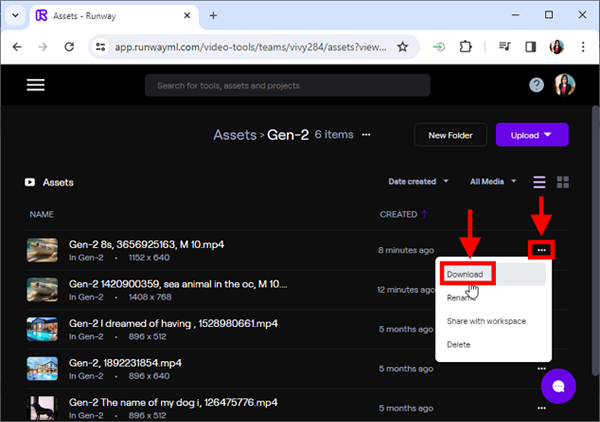Viewport: 600px width, 422px height.
Task: Open the browser extensions puzzle icon
Action: pos(465,47)
